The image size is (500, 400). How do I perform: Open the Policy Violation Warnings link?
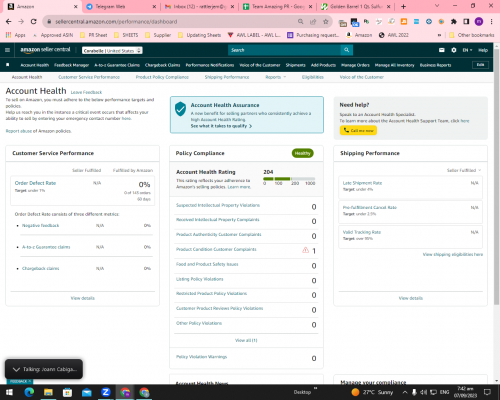point(201,357)
